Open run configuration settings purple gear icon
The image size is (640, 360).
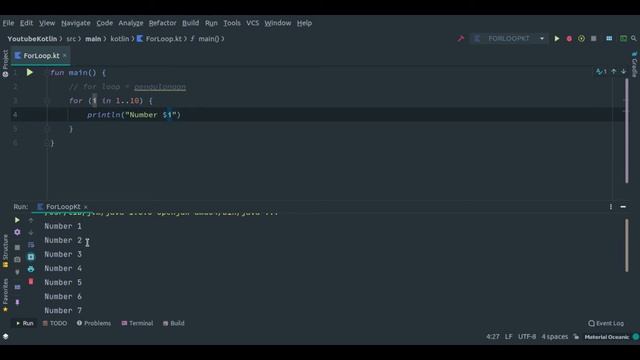coord(17,232)
